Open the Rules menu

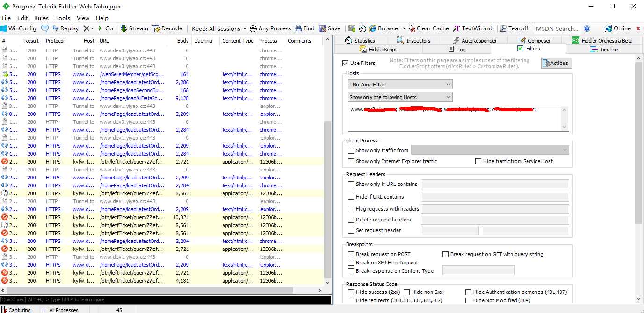pyautogui.click(x=41, y=18)
